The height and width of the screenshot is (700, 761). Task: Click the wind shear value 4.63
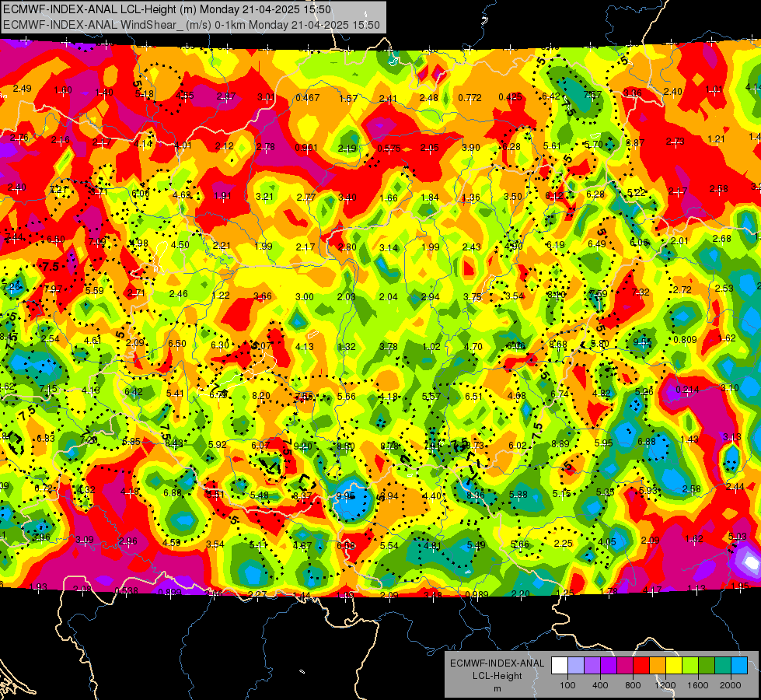[182, 194]
